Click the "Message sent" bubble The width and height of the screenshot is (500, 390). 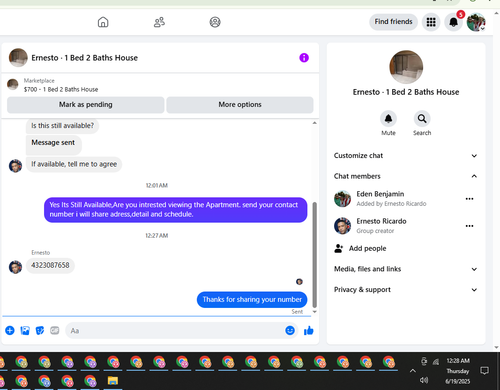tap(53, 144)
